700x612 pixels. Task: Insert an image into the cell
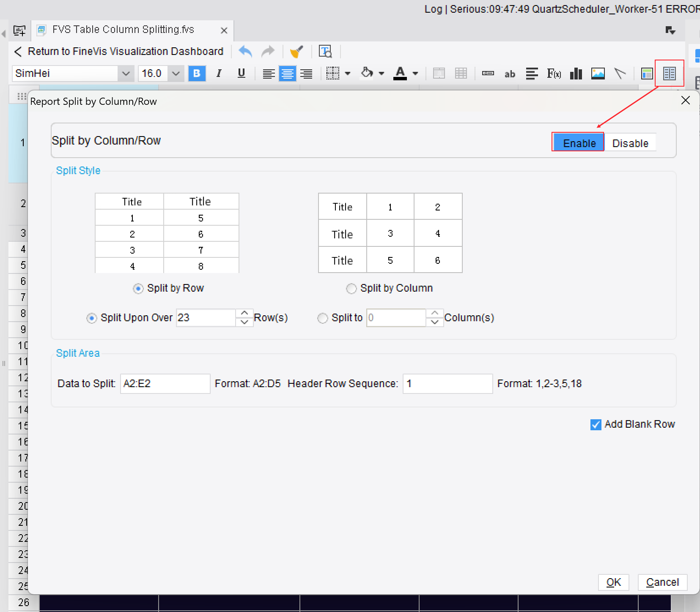click(598, 74)
